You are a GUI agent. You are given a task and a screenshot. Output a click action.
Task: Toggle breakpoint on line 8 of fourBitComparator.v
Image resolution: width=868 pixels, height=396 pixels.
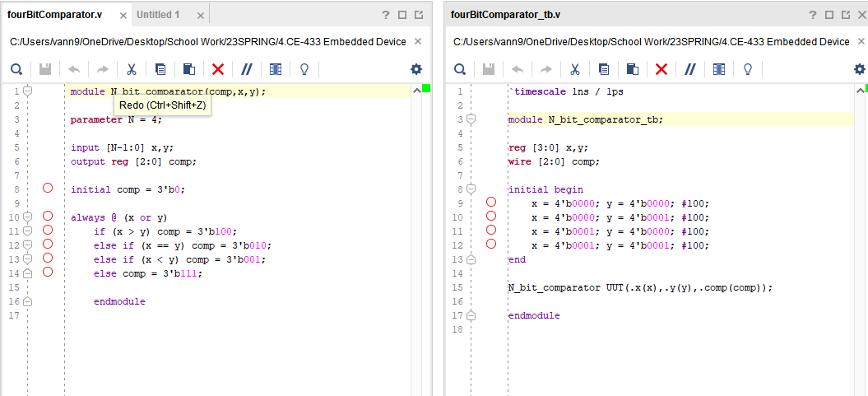(48, 189)
